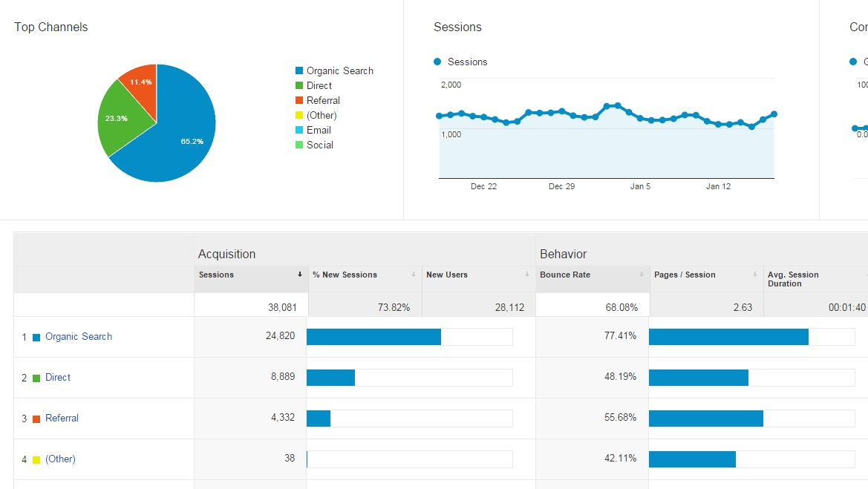The height and width of the screenshot is (489, 868).
Task: Click sort arrow on Pages / Session header
Action: point(755,275)
